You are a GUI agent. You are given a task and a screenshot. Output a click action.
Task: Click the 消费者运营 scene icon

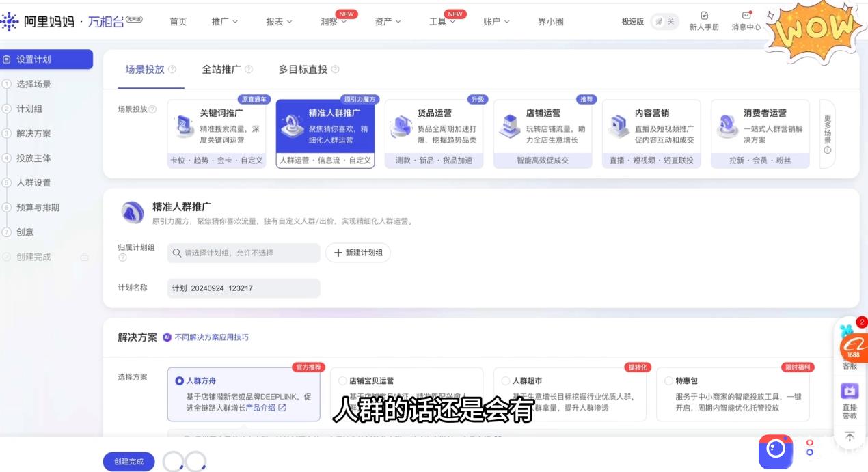[727, 127]
